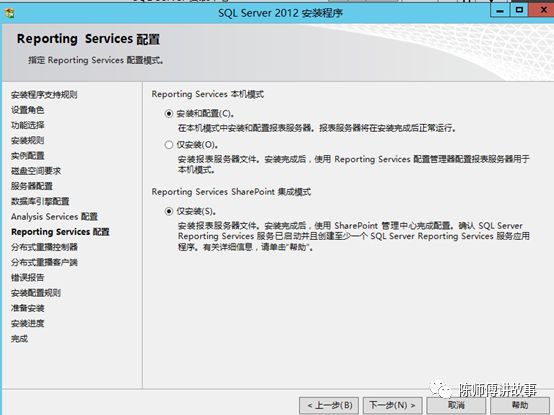The image size is (554, 415).
Task: Click the Reporting Services 配置 page title
Action: click(88, 39)
